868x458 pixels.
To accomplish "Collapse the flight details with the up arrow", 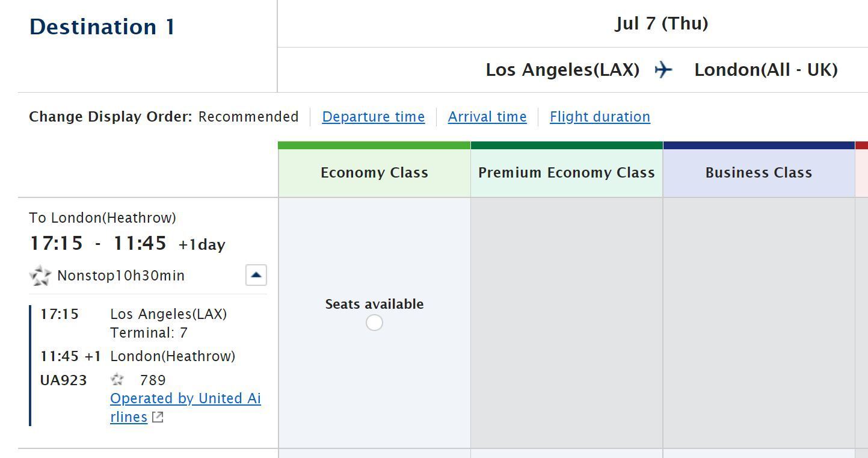I will (256, 275).
